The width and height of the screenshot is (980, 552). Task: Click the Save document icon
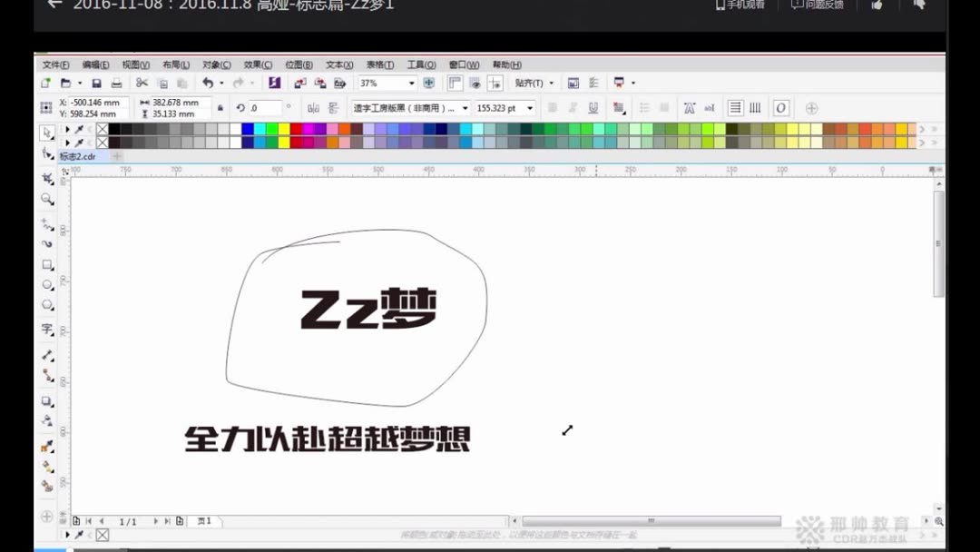97,83
